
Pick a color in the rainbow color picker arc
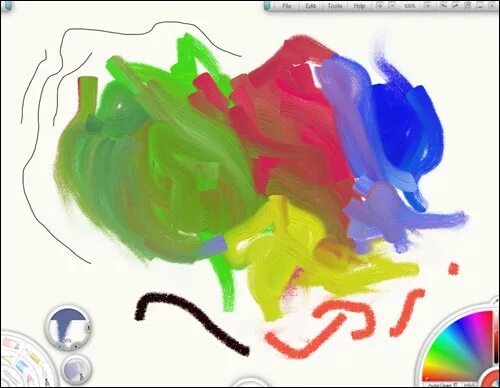[x=462, y=347]
